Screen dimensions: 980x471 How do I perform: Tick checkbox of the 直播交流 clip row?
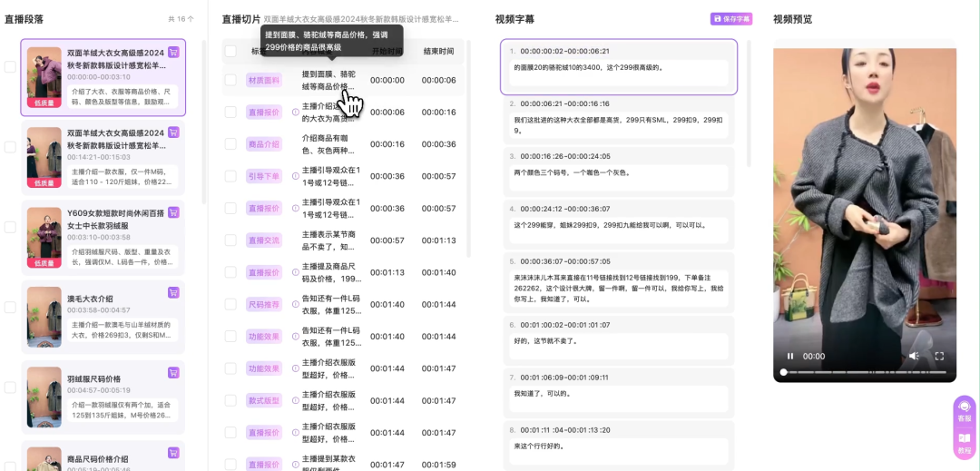point(230,240)
